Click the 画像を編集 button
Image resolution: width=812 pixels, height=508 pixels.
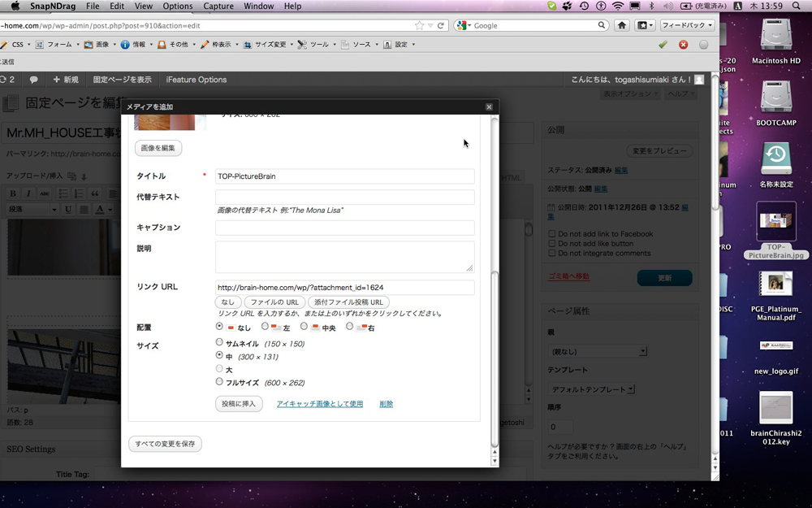(158, 148)
